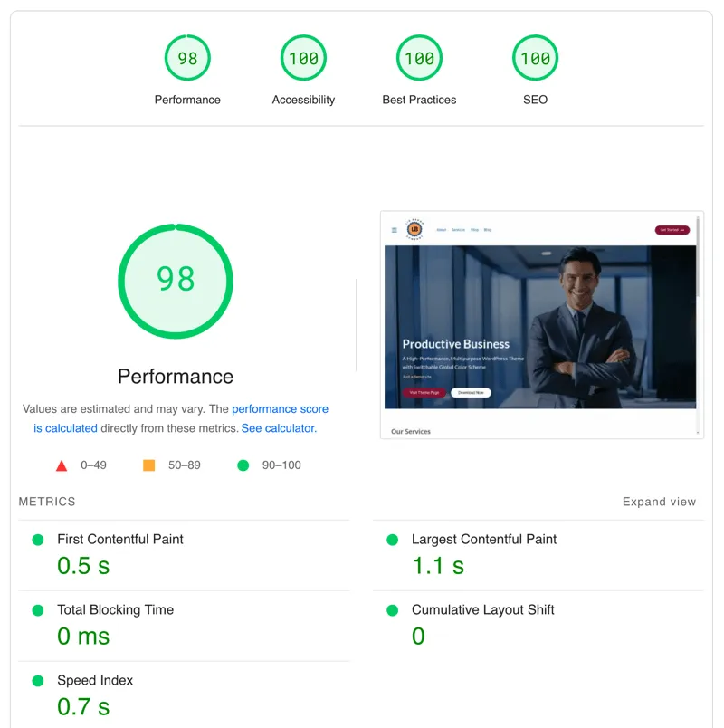Viewport: 724px width, 728px height.
Task: Click the Best Practices score gauge 100
Action: [419, 58]
